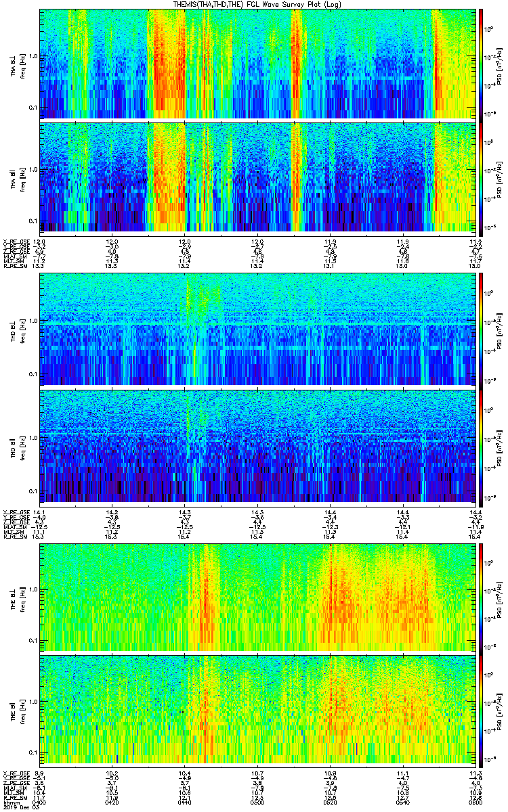The image size is (508, 812).
Task: Click the '0600' time tick label
Action: click(474, 803)
